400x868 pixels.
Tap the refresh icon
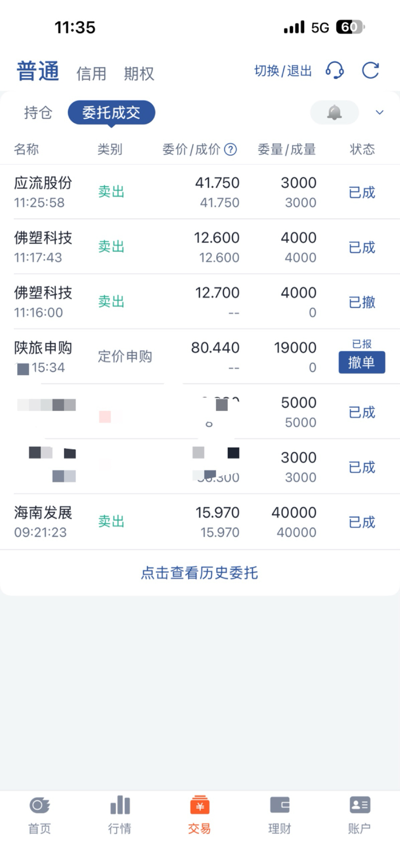click(370, 70)
